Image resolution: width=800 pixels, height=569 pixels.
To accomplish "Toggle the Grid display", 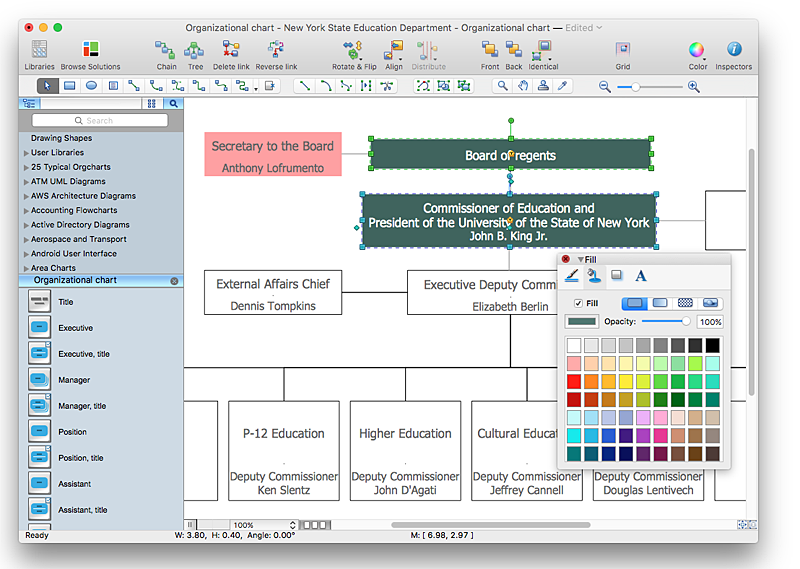I will (x=622, y=55).
